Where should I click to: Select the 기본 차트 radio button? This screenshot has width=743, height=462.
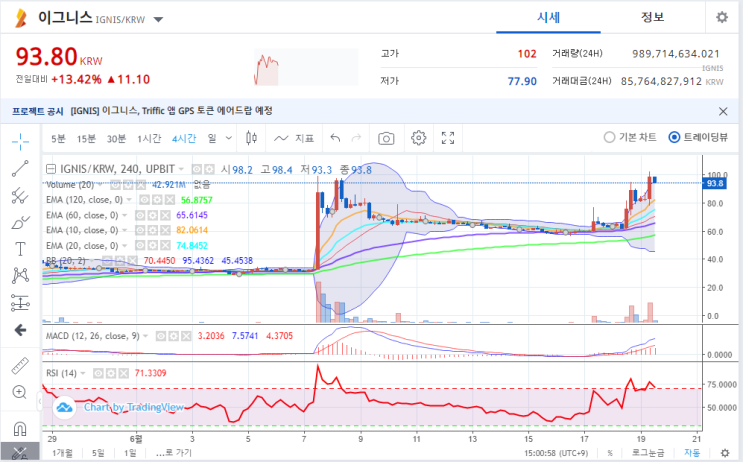[609, 137]
